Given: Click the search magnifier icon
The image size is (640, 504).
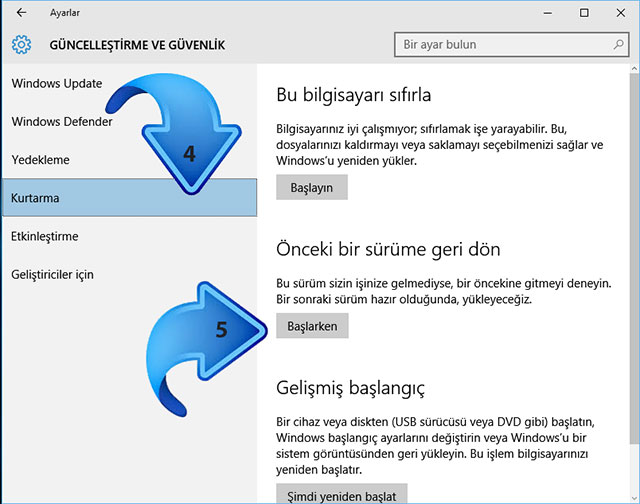Looking at the screenshot, I should pos(618,44).
